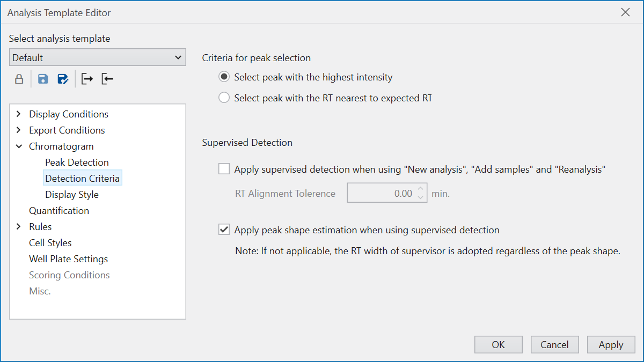Save the Default template
The height and width of the screenshot is (362, 644).
pos(42,79)
